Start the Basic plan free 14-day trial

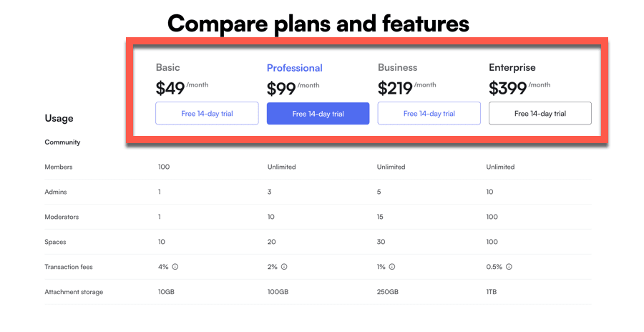tap(207, 114)
